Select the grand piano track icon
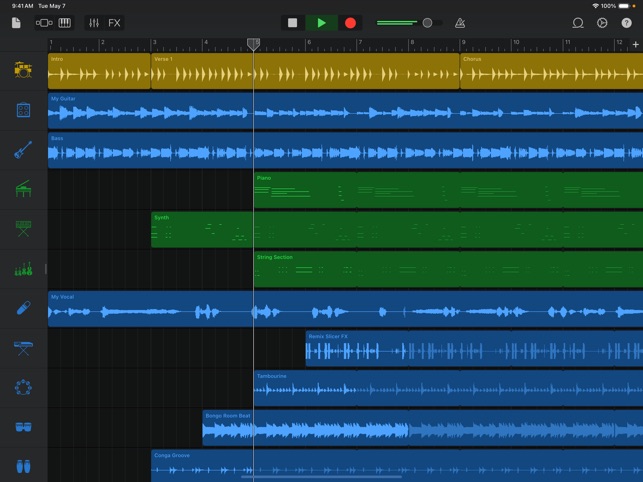 tap(23, 189)
